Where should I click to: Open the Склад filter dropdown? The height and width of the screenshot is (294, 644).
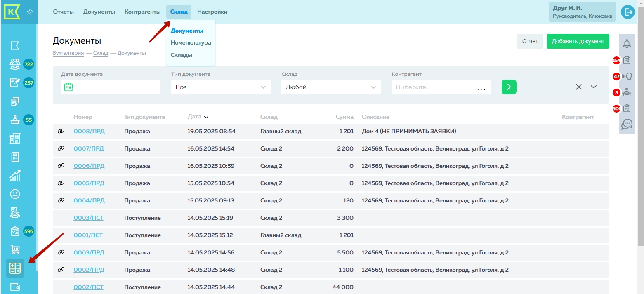[x=331, y=87]
